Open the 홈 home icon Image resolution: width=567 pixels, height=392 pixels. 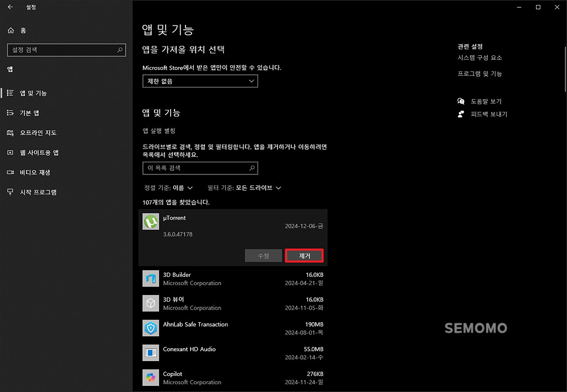[11, 30]
